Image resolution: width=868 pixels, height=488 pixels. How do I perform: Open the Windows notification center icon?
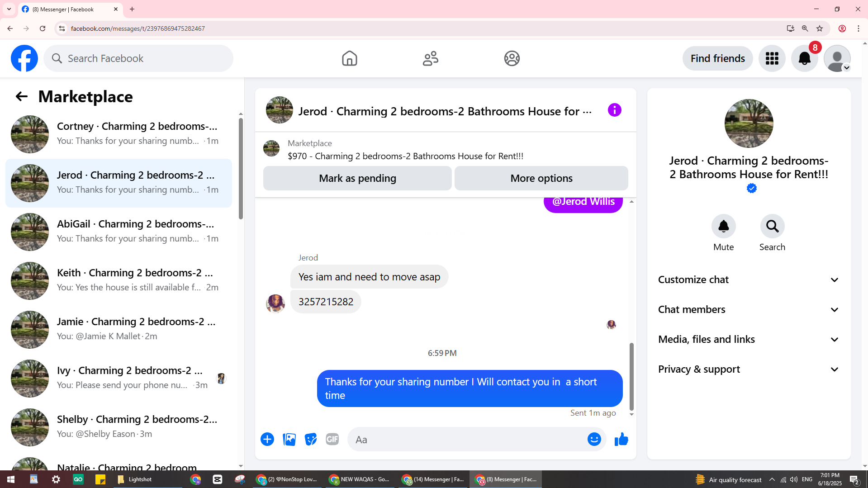click(x=854, y=479)
